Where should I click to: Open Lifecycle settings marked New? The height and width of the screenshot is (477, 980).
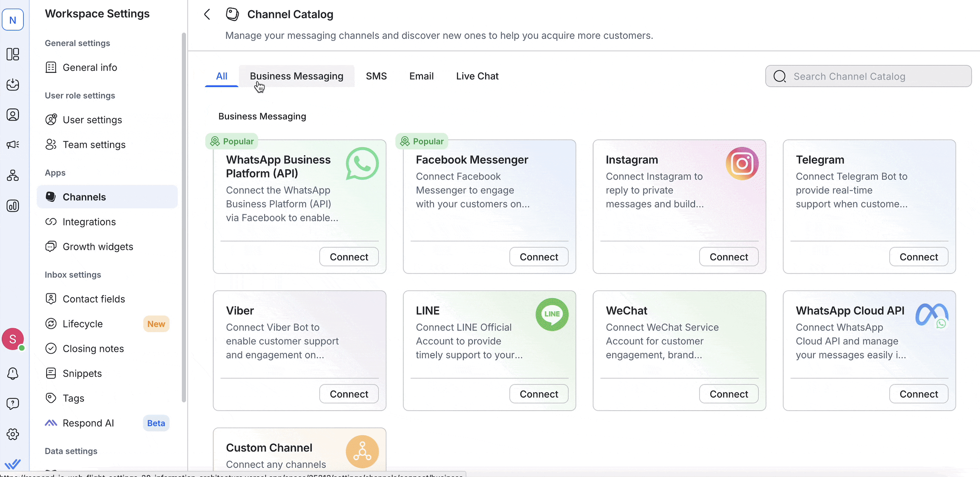84,324
